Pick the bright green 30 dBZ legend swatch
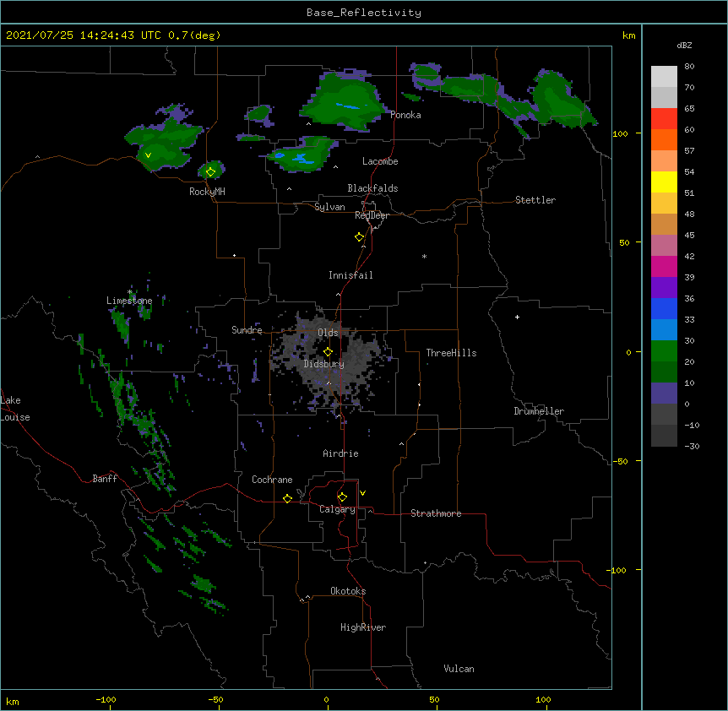The width and height of the screenshot is (728, 711). click(x=664, y=351)
